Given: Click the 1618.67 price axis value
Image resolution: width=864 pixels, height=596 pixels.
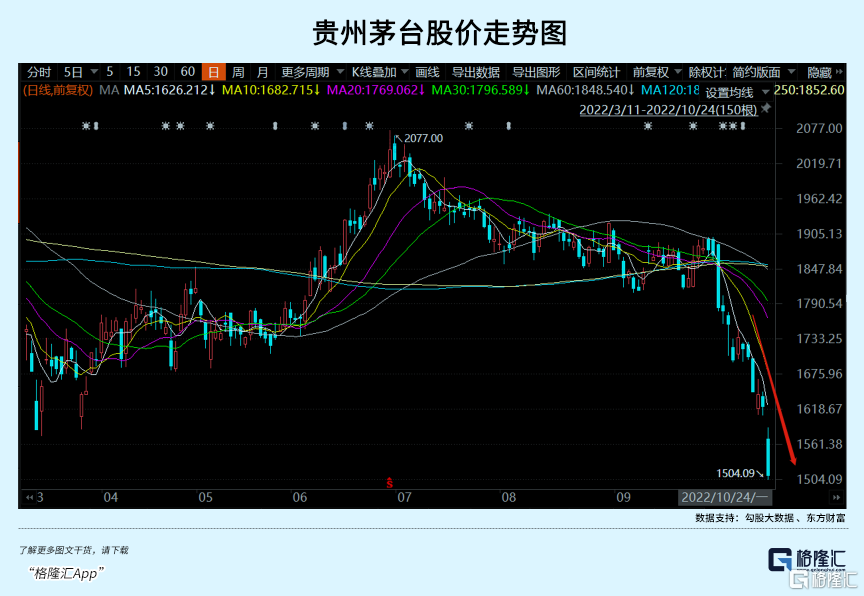Looking at the screenshot, I should [819, 409].
